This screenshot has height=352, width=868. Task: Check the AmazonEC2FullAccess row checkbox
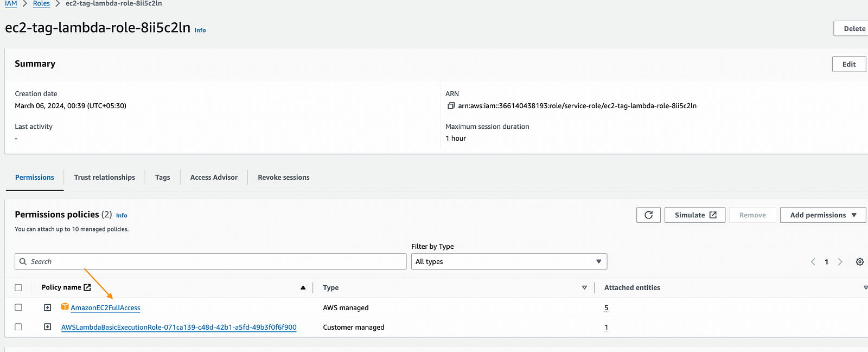click(18, 307)
